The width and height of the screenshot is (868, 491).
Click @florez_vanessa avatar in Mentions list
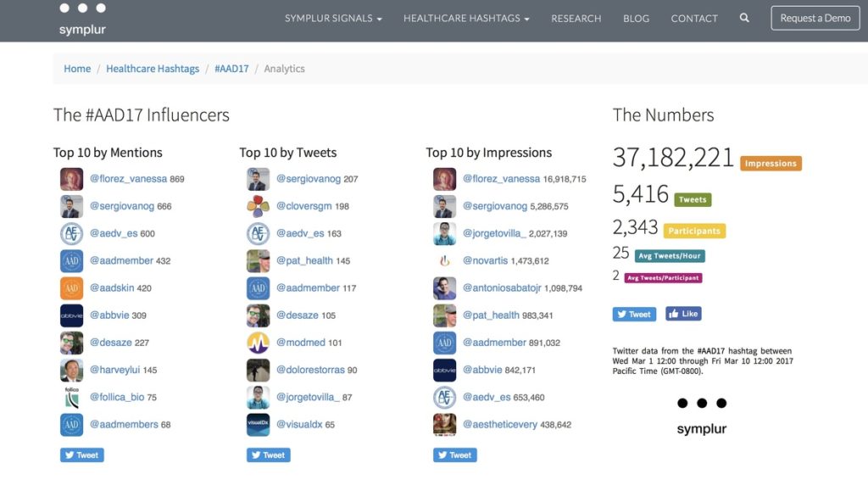tap(71, 179)
